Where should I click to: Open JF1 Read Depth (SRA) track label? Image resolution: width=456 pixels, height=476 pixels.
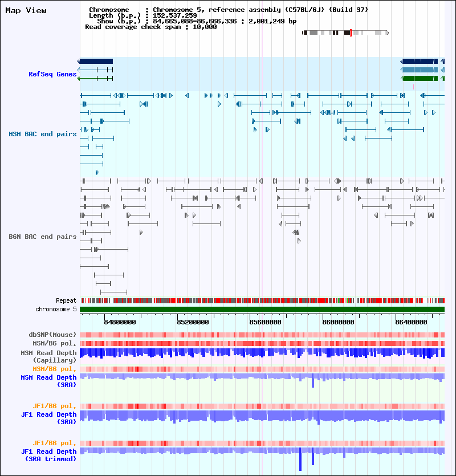(48, 418)
